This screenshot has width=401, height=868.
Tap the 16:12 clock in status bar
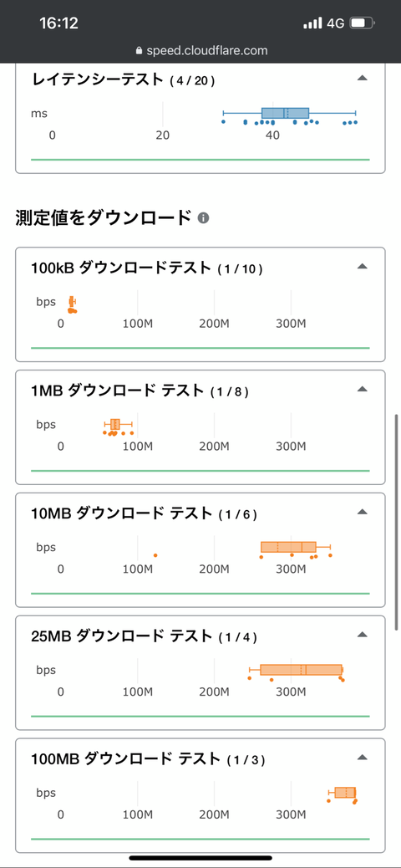click(x=58, y=23)
